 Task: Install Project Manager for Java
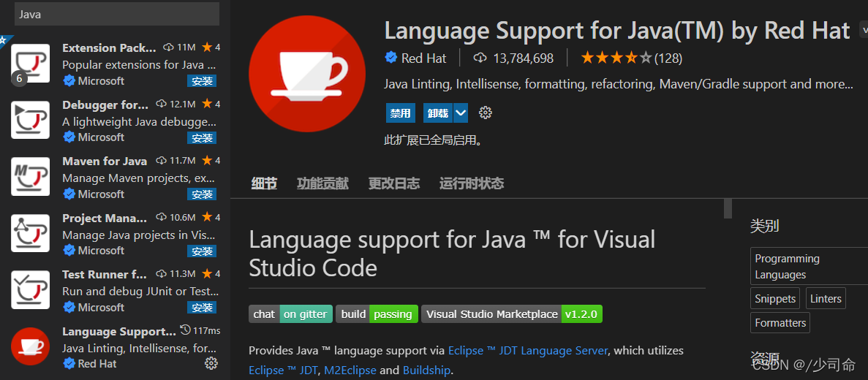(202, 251)
